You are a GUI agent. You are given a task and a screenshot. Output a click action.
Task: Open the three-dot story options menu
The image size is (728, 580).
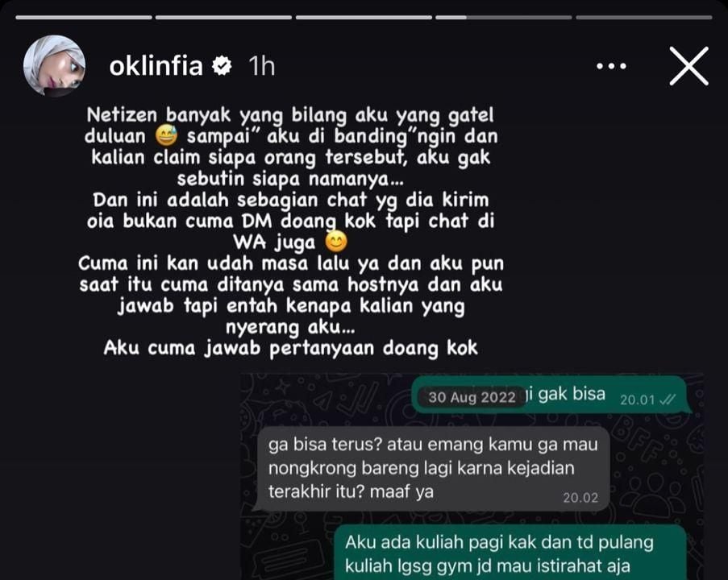pyautogui.click(x=611, y=66)
